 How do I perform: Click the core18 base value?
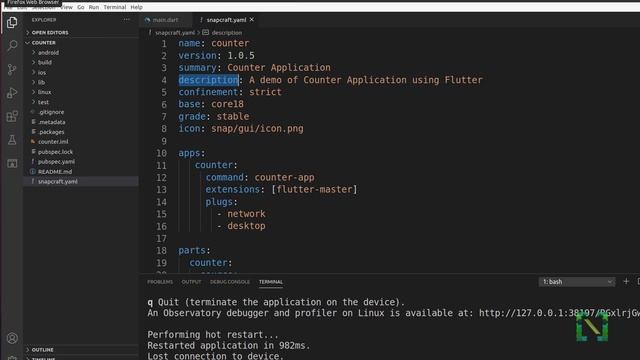227,104
